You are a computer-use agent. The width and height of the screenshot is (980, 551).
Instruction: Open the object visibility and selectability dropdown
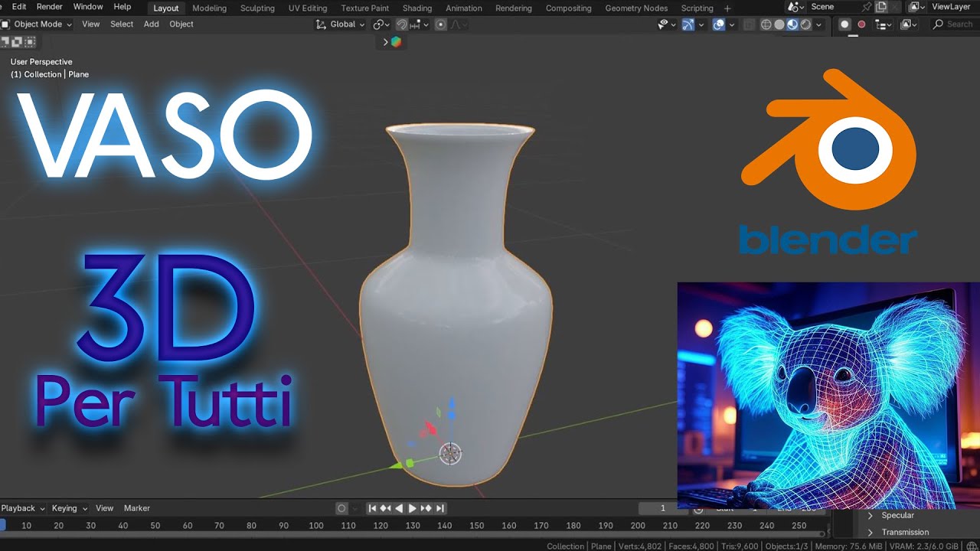(x=667, y=24)
